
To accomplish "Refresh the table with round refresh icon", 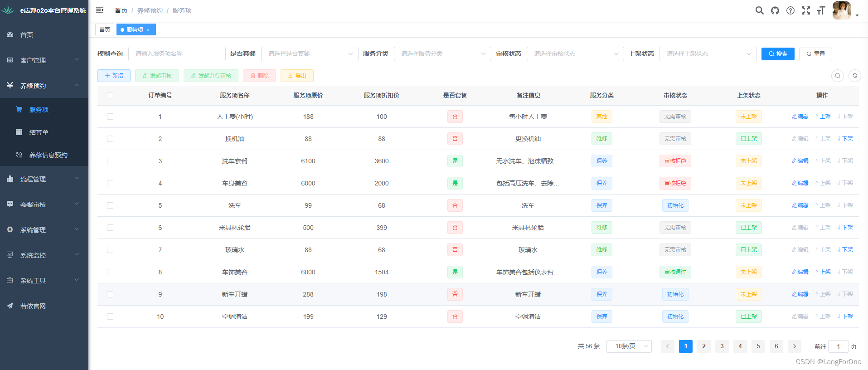I will tap(855, 76).
